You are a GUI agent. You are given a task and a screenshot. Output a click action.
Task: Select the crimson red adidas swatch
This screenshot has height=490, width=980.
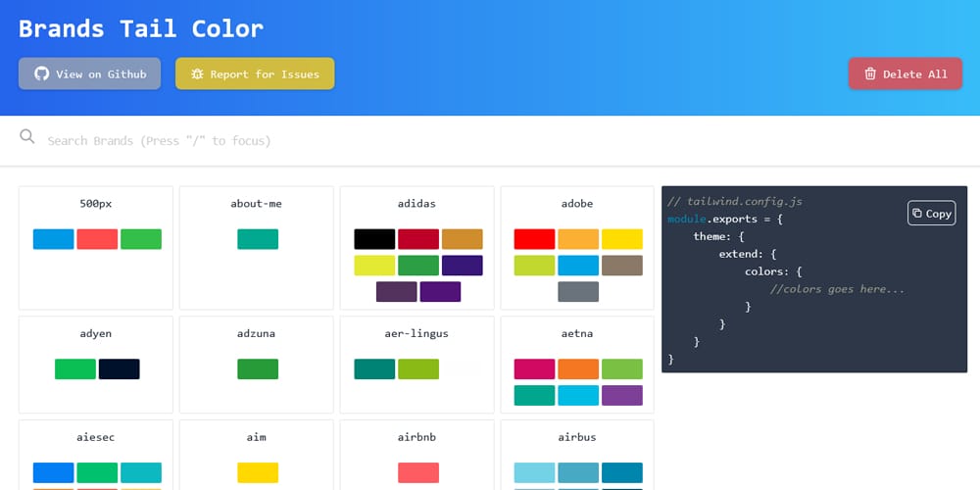click(x=418, y=239)
